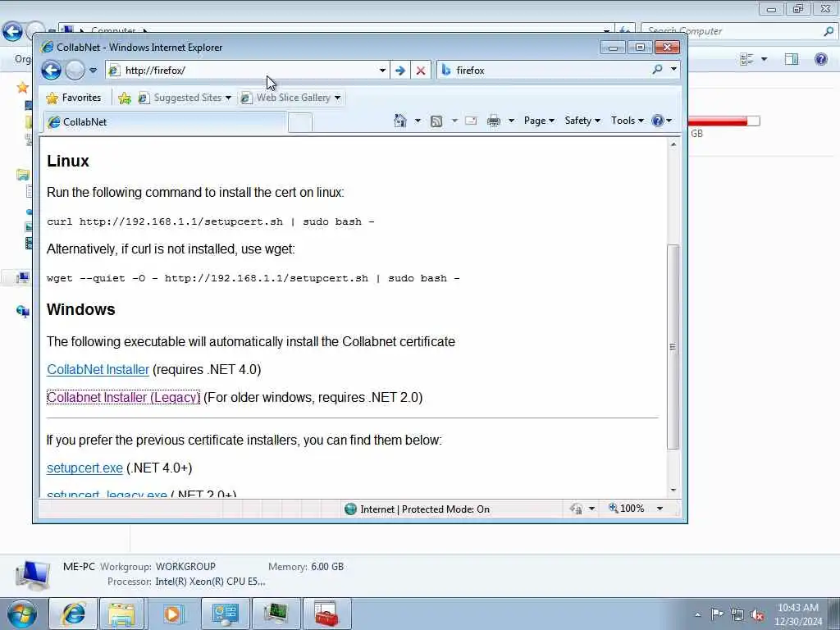
Task: Open the circuit board taskbar icon
Action: 276,614
